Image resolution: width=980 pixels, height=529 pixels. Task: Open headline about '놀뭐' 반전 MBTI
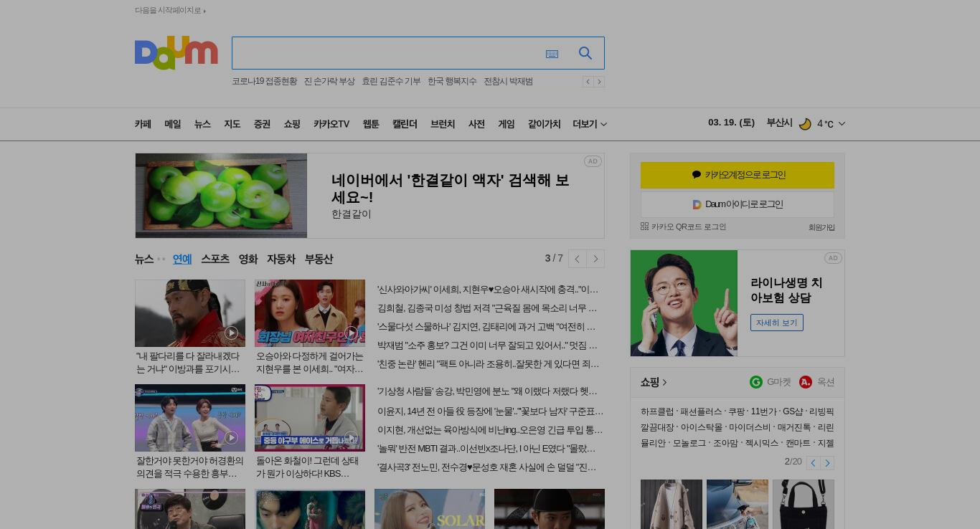[x=487, y=449]
